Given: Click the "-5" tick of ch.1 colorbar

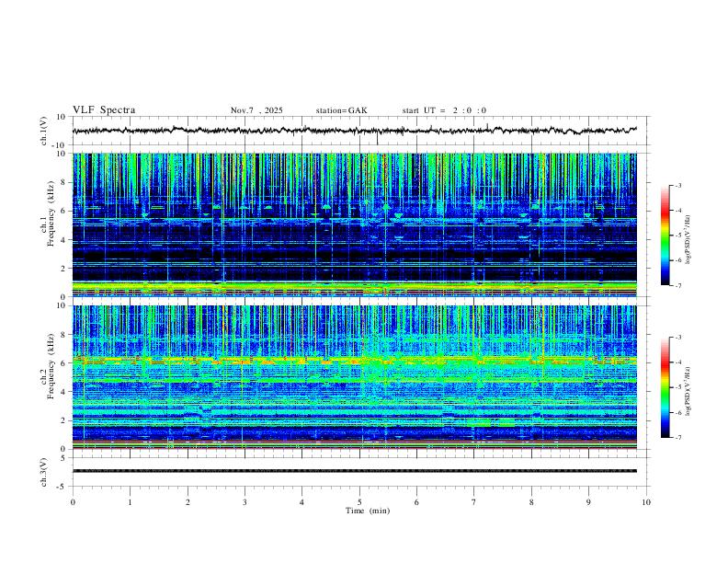Looking at the screenshot, I should pyautogui.click(x=677, y=236).
